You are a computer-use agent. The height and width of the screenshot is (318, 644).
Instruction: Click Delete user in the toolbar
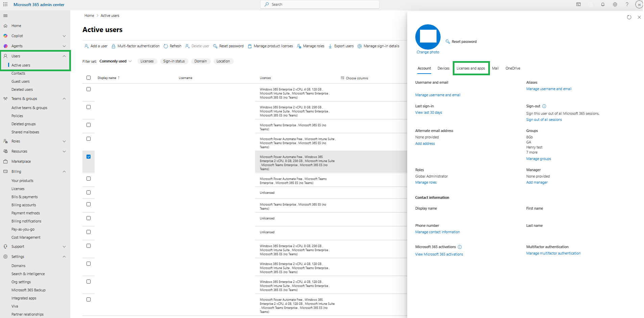[x=197, y=46]
